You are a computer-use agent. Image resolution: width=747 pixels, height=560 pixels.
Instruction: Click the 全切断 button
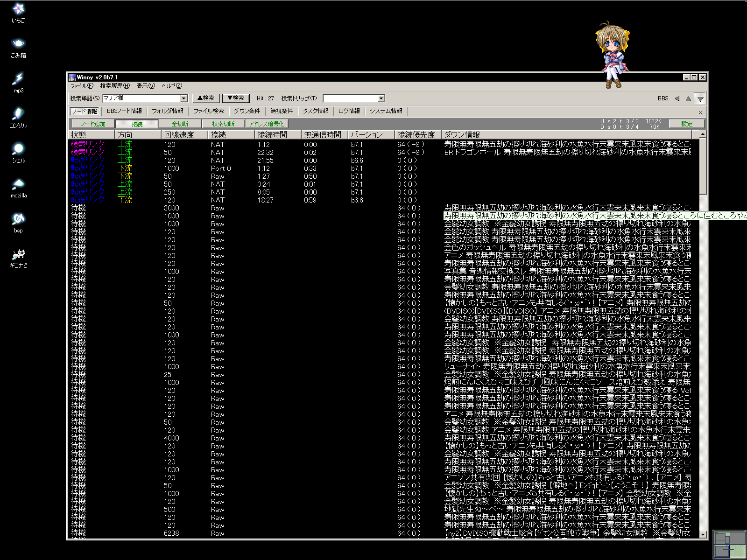[180, 124]
